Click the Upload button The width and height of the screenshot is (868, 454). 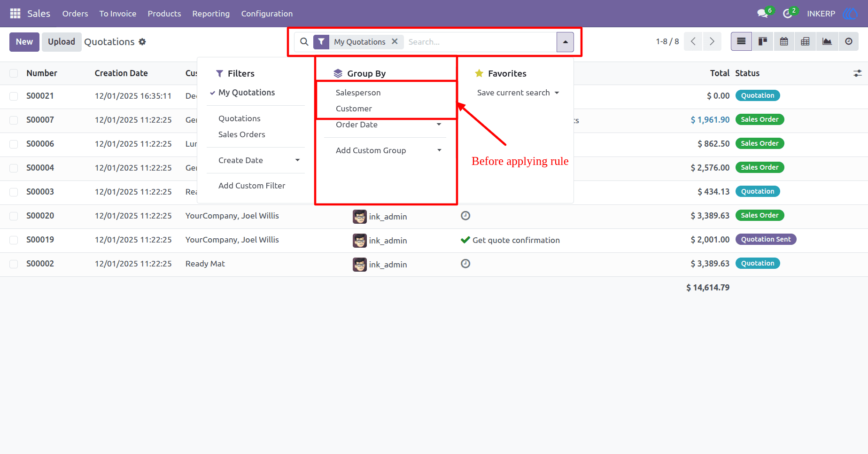62,42
